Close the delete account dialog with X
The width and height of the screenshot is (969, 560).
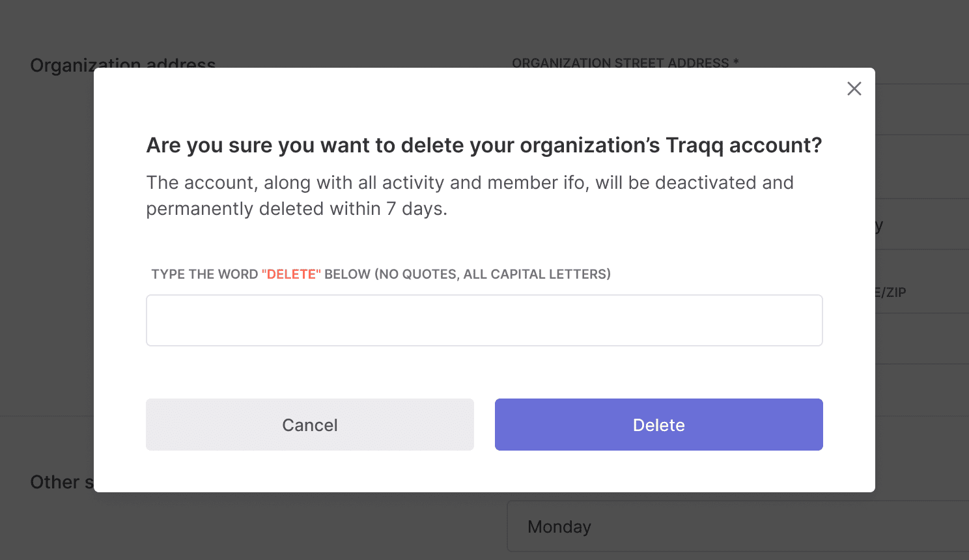tap(854, 89)
